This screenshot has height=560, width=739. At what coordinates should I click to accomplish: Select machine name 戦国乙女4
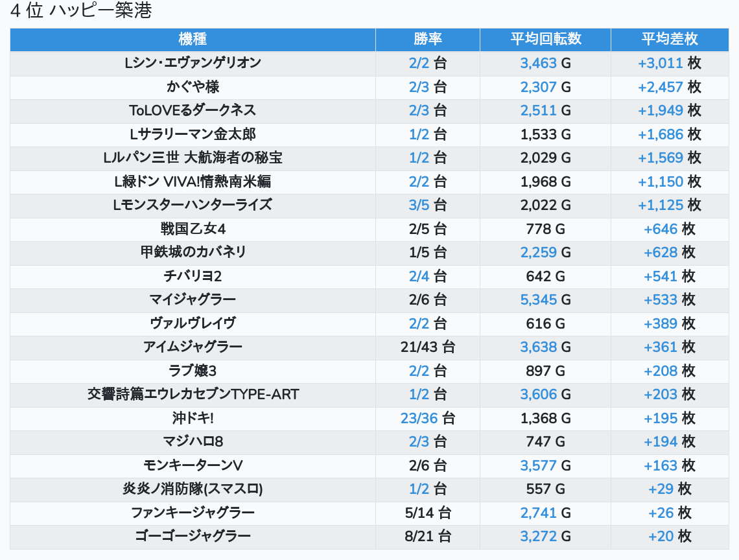click(193, 229)
